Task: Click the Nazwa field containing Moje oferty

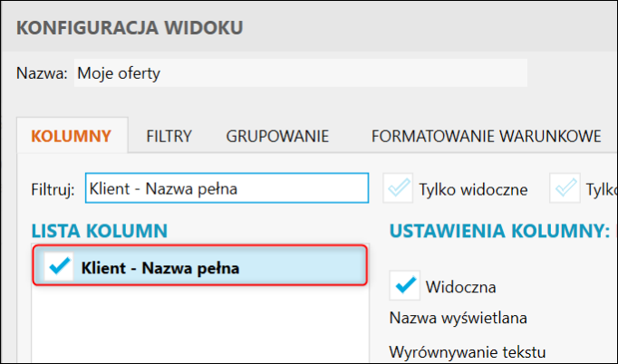Action: pos(299,73)
